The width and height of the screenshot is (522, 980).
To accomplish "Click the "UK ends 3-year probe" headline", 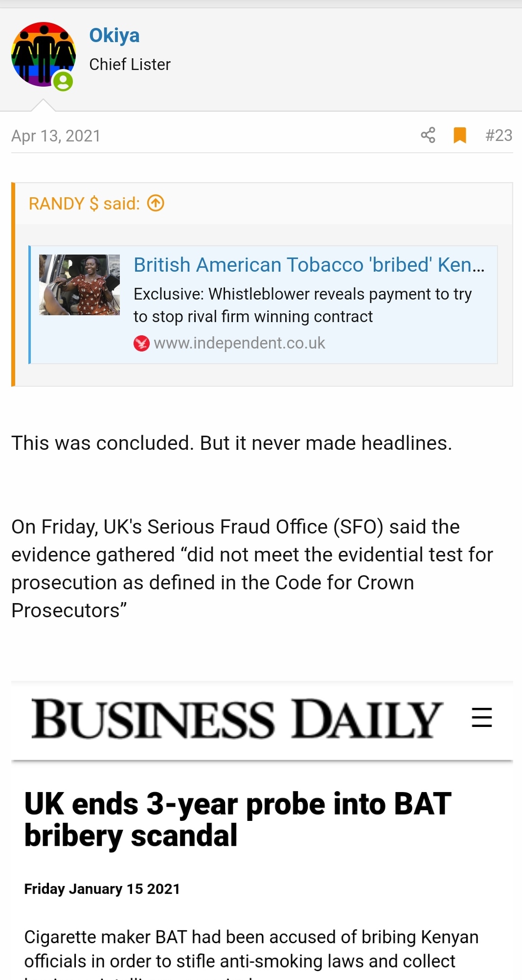I will pos(238,819).
